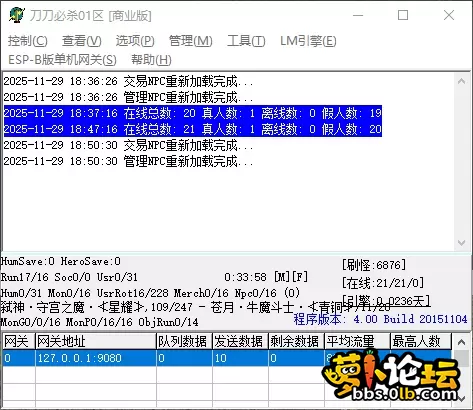Open the 帮助(H) menu
473x410 pixels.
click(x=151, y=60)
